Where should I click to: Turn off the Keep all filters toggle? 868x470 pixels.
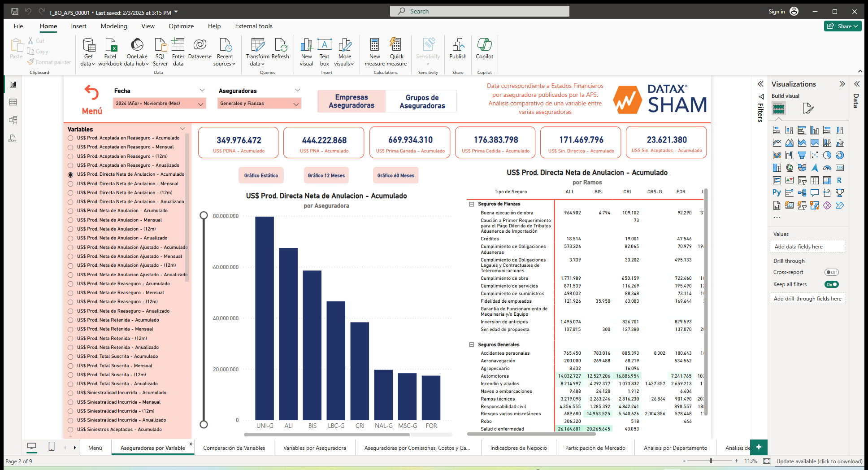coord(832,284)
